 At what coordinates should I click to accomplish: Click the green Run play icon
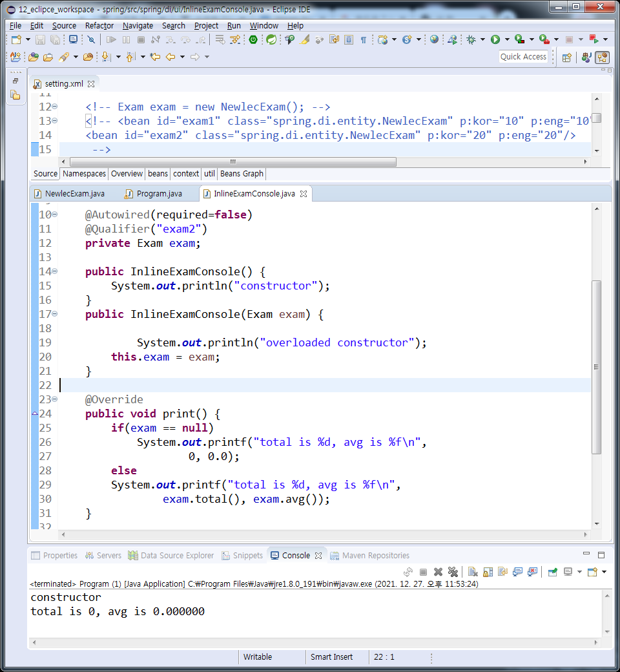(x=495, y=40)
